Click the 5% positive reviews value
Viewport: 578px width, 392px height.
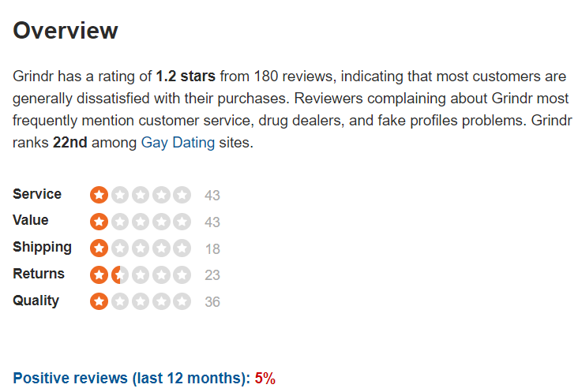point(265,378)
